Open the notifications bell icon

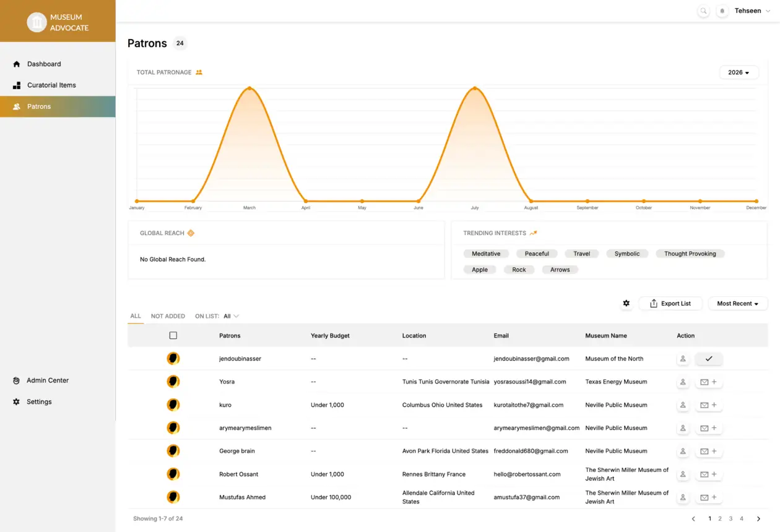click(x=722, y=11)
